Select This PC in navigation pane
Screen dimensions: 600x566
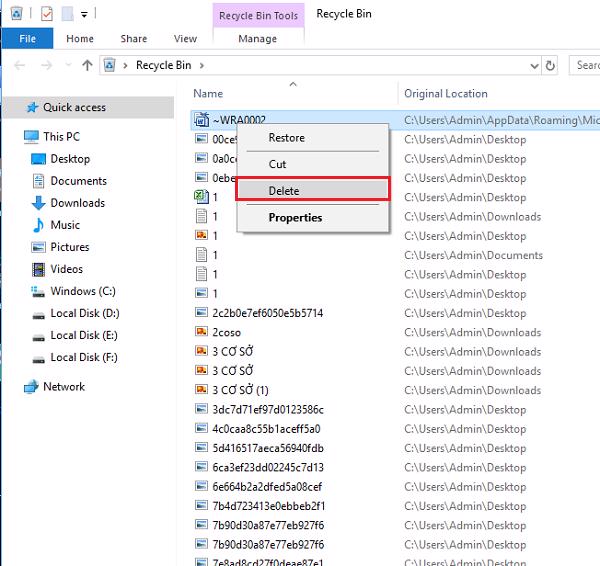click(61, 137)
